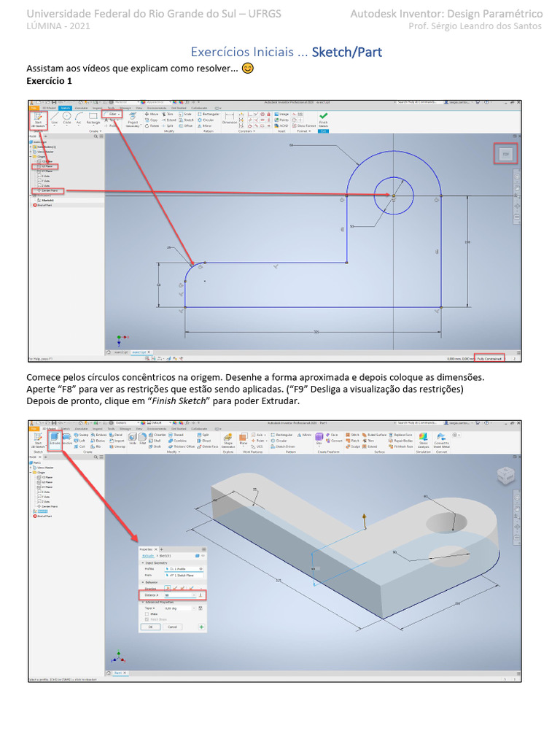The width and height of the screenshot is (560, 747).
Task: Select the Line tool in the sketch ribbon
Action: 54,118
